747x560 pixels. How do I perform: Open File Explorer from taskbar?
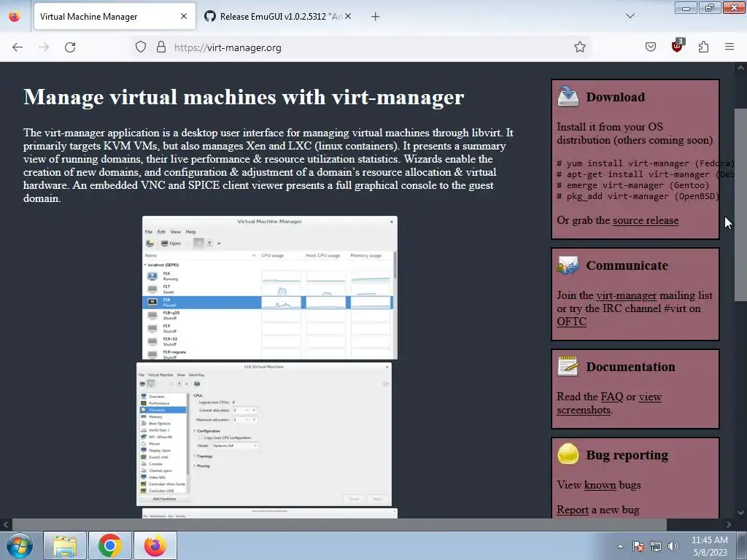[65, 545]
